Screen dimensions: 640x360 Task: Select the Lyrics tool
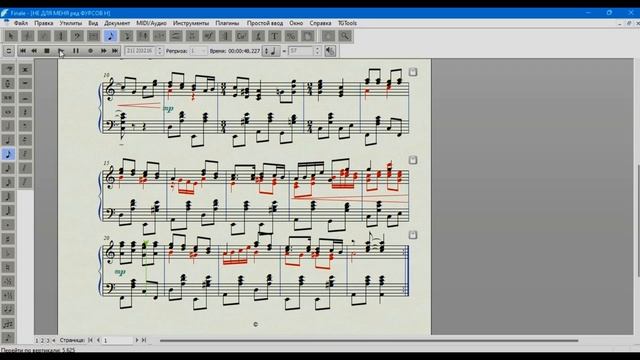[x=258, y=36]
